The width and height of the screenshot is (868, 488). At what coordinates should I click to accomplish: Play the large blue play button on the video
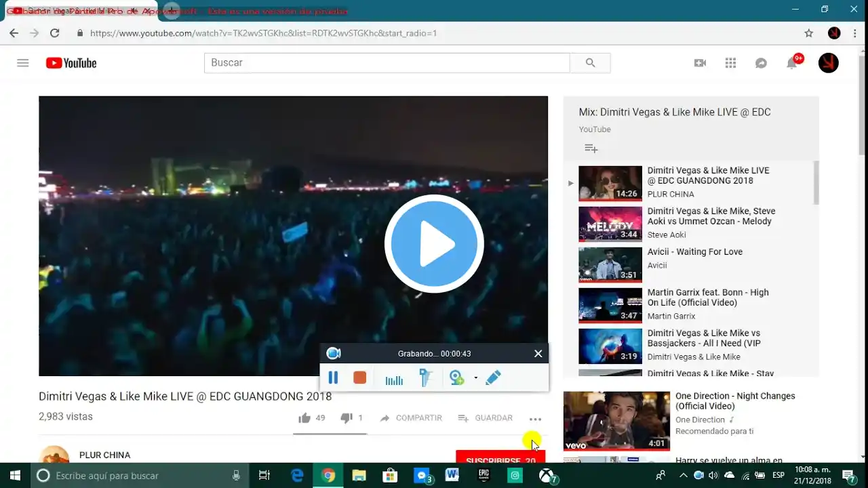coord(434,244)
